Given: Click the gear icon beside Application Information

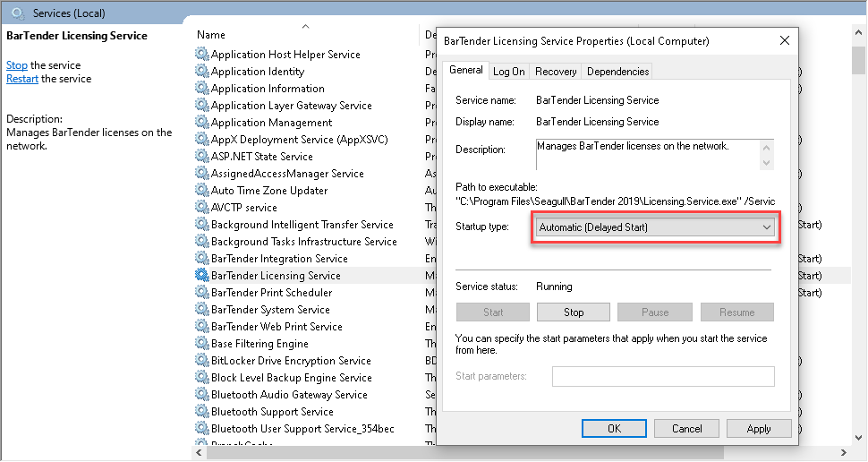Looking at the screenshot, I should click(x=201, y=88).
